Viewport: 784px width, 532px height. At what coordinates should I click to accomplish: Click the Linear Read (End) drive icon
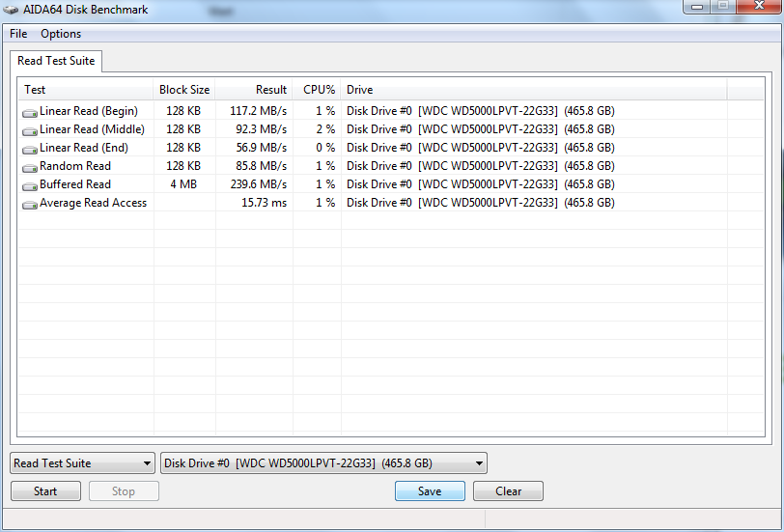tap(30, 150)
